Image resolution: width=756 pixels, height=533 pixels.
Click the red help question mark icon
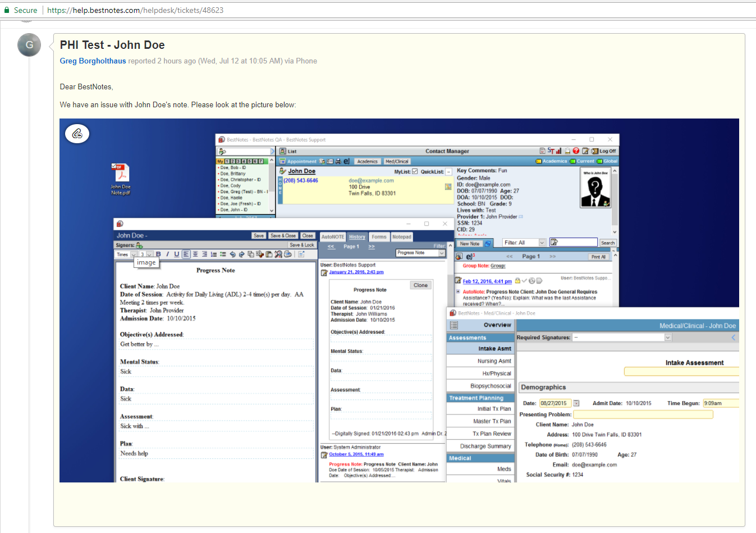tap(576, 151)
